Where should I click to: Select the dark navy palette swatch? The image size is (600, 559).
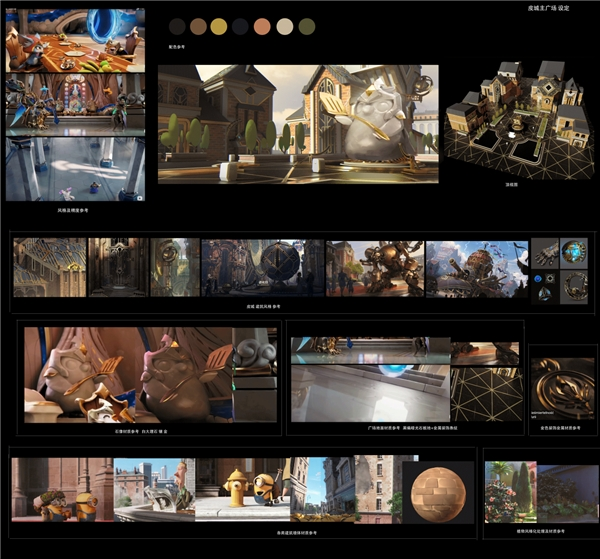pos(240,27)
